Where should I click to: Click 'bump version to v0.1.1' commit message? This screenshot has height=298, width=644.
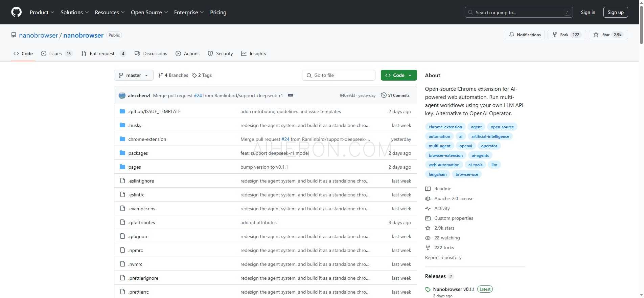(x=264, y=167)
